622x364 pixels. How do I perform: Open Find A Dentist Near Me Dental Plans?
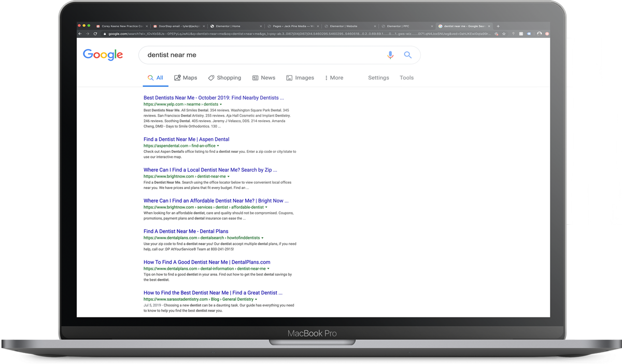tap(186, 231)
